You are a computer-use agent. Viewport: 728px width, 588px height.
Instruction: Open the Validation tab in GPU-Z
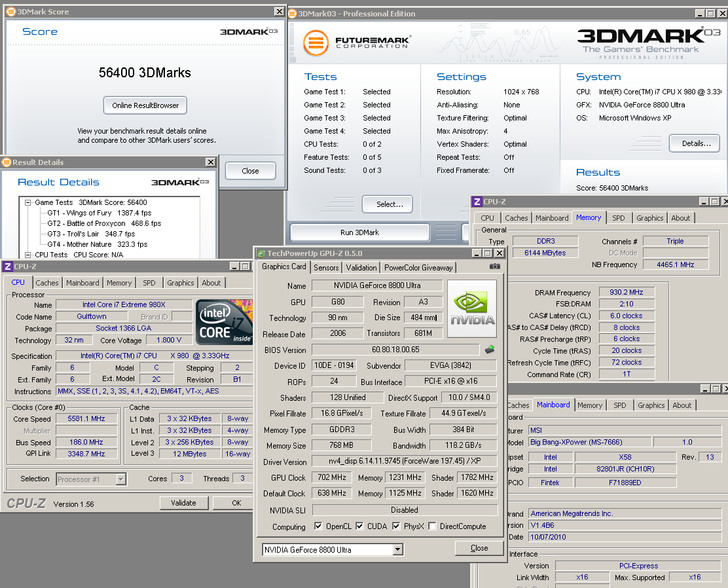click(361, 268)
